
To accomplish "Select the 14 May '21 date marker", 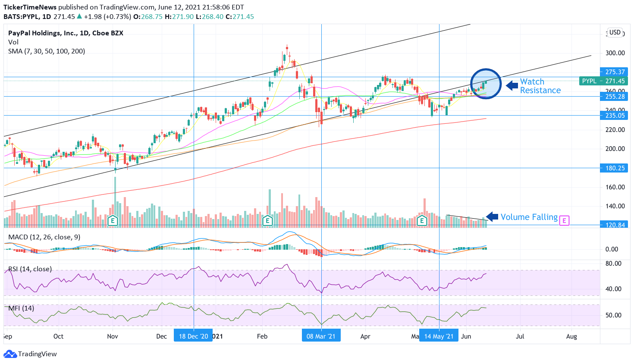I will [439, 336].
